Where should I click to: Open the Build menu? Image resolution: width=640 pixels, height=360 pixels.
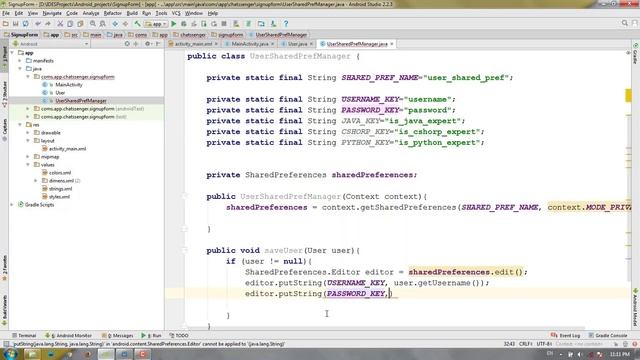(x=132, y=13)
